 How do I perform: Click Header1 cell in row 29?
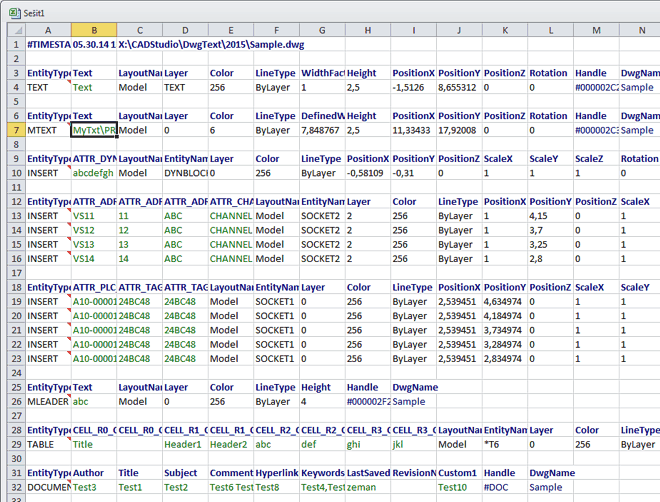[x=185, y=444]
